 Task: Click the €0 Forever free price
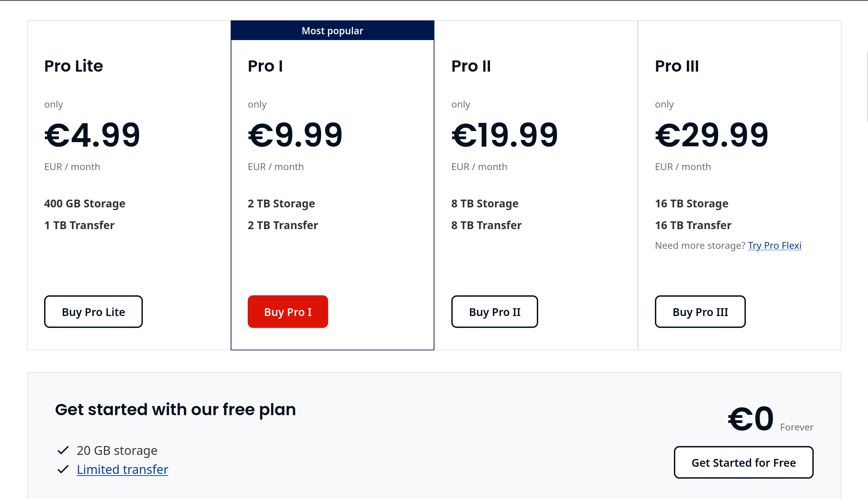[770, 419]
